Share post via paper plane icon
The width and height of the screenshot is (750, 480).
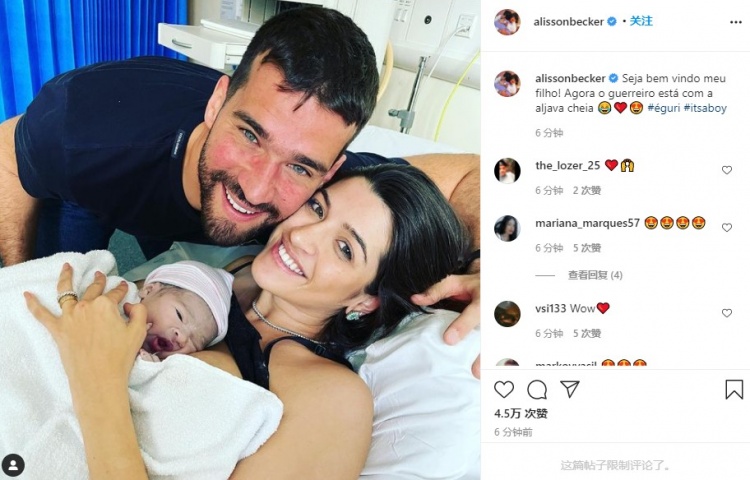click(570, 389)
